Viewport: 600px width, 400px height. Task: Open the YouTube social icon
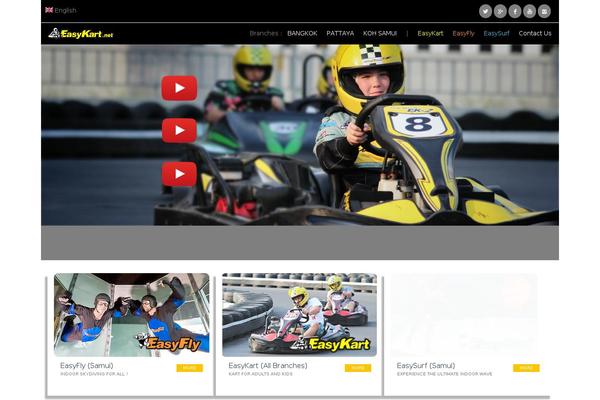pyautogui.click(x=530, y=11)
